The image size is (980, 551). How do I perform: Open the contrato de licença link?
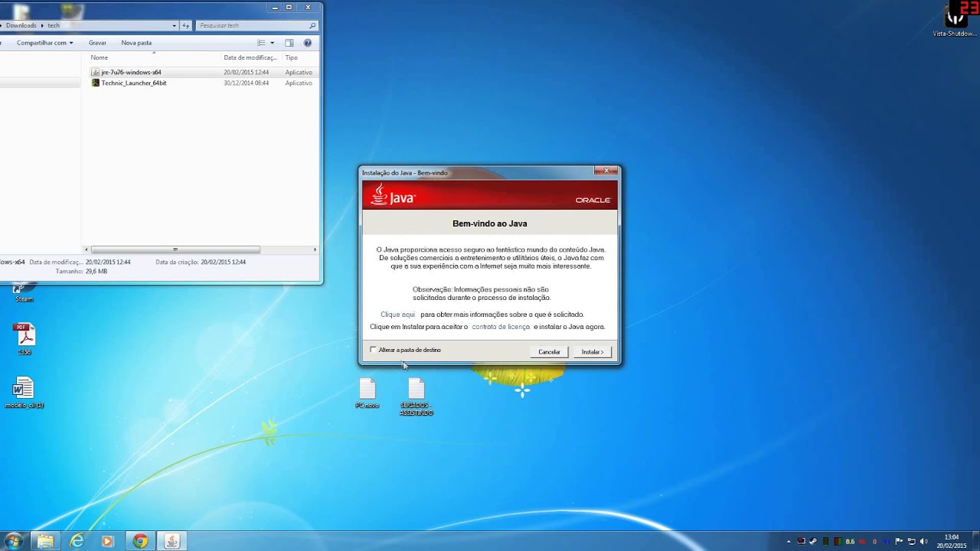pyautogui.click(x=501, y=327)
